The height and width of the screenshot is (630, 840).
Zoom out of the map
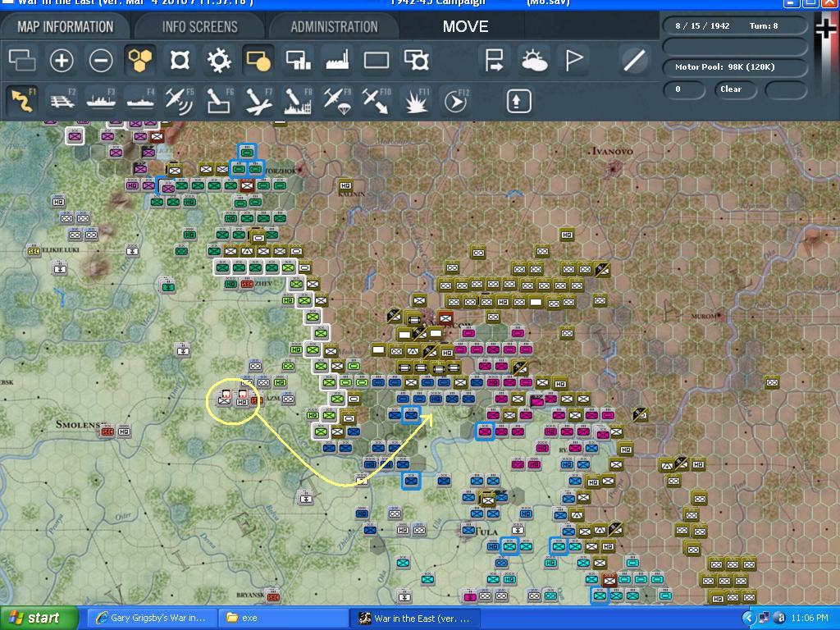click(x=102, y=61)
